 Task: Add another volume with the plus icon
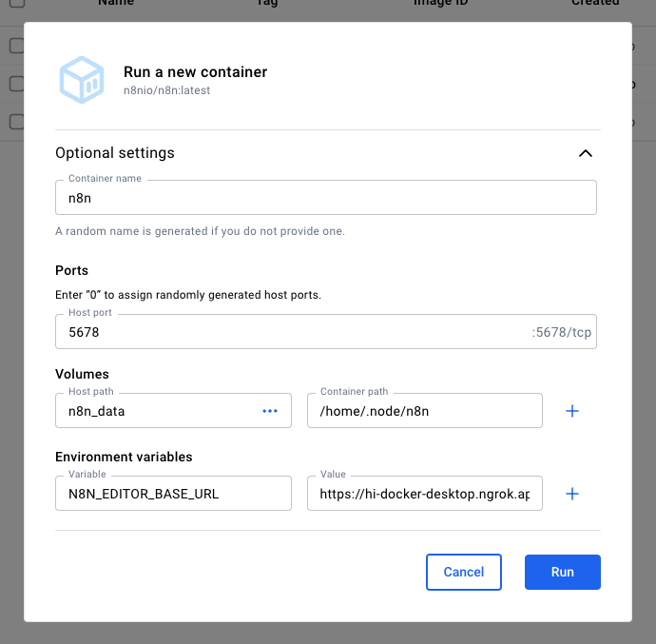click(572, 411)
